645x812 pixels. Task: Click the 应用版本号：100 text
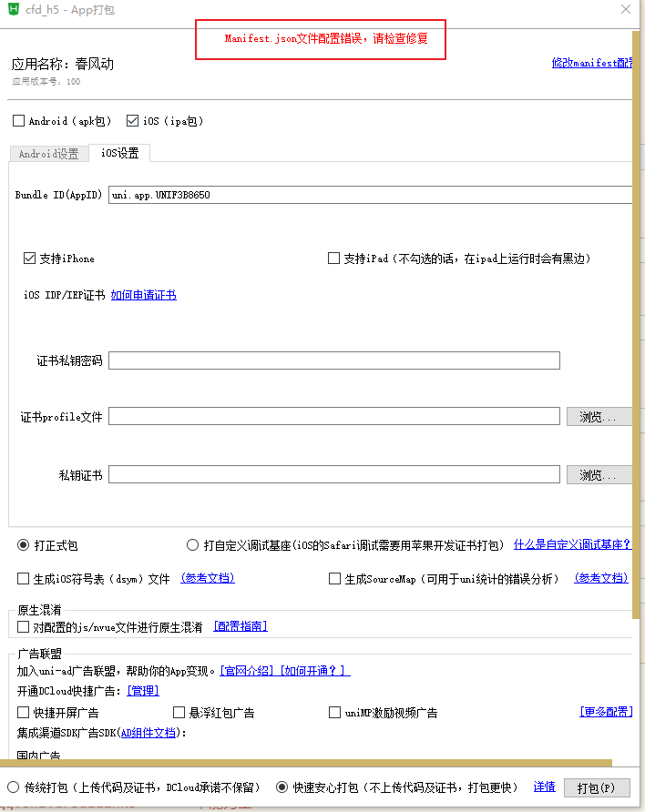point(46,81)
